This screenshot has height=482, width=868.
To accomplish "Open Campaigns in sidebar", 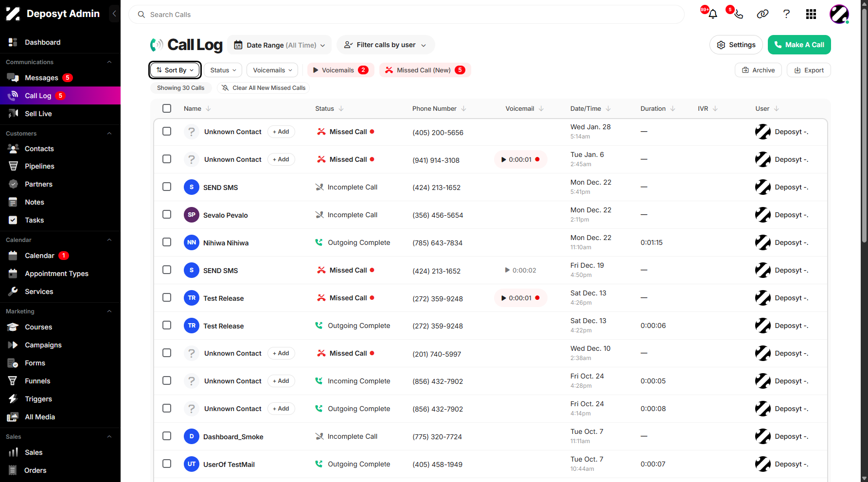I will pos(43,345).
